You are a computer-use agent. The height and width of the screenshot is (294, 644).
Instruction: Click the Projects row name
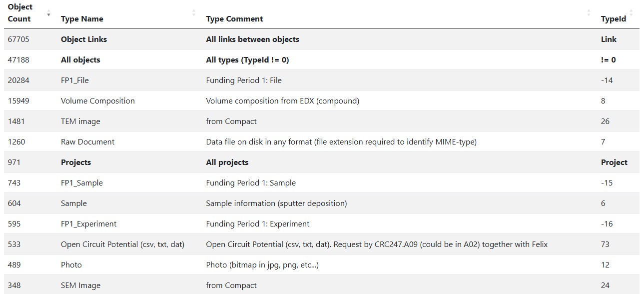(x=76, y=162)
